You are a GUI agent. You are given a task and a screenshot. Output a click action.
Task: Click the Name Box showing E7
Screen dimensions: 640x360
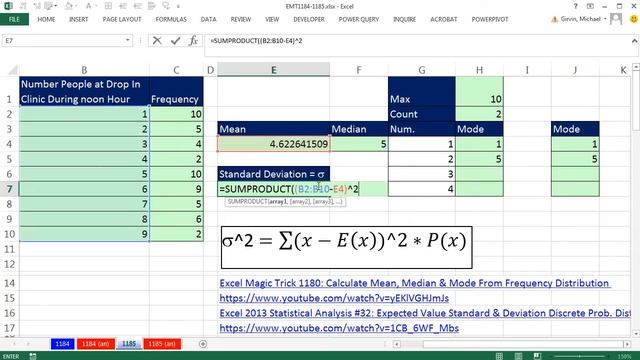click(x=63, y=40)
